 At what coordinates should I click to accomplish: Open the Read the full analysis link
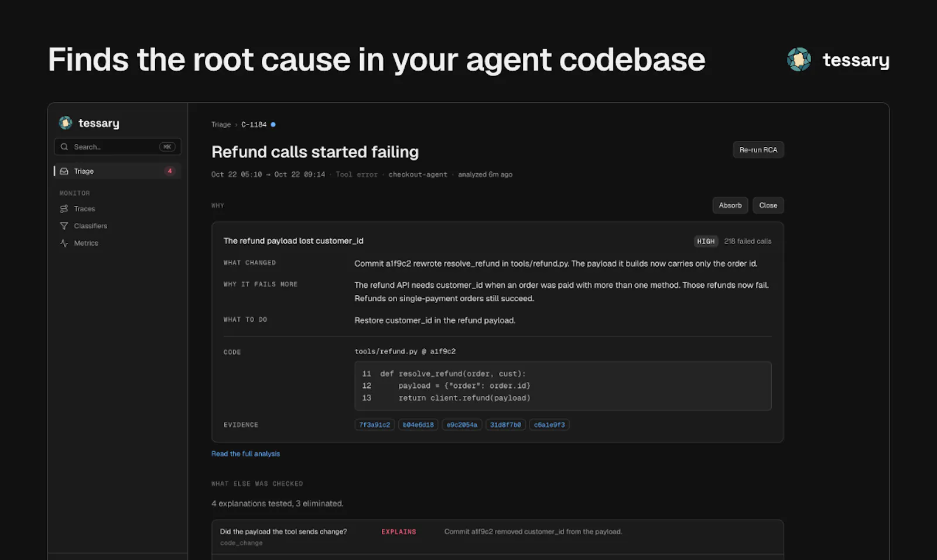point(245,454)
